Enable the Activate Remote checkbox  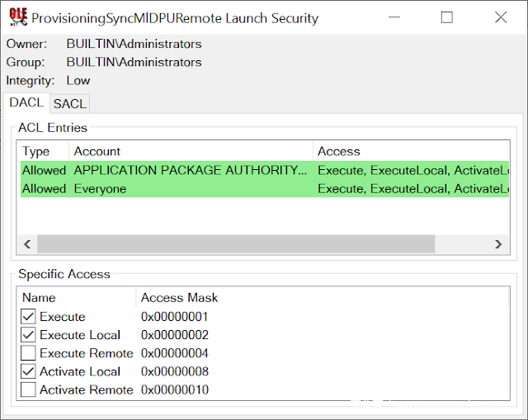pos(29,389)
